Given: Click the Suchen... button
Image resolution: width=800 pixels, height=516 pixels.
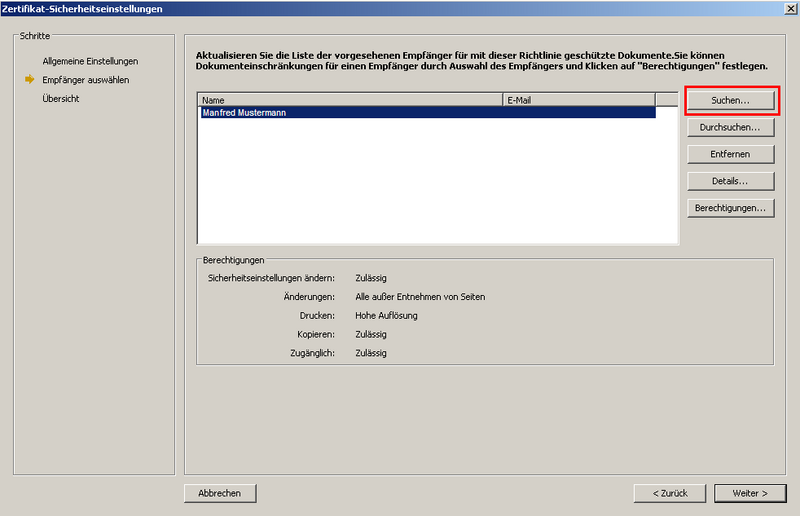Looking at the screenshot, I should coord(730,101).
